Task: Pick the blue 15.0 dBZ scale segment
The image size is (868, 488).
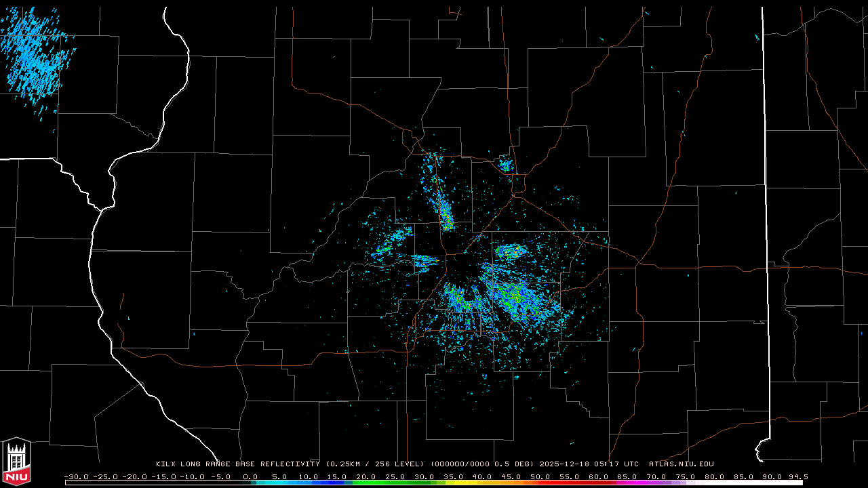Action: pyautogui.click(x=337, y=483)
